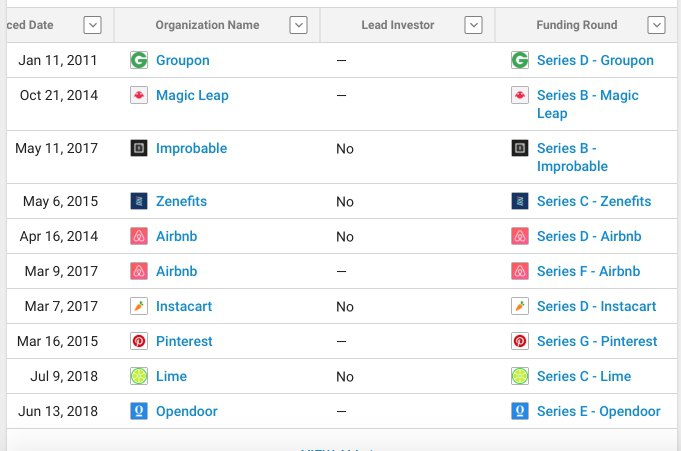Screen dimensions: 681x451
Task: Click the Instacart carrot icon in Organization column
Action: (139, 306)
